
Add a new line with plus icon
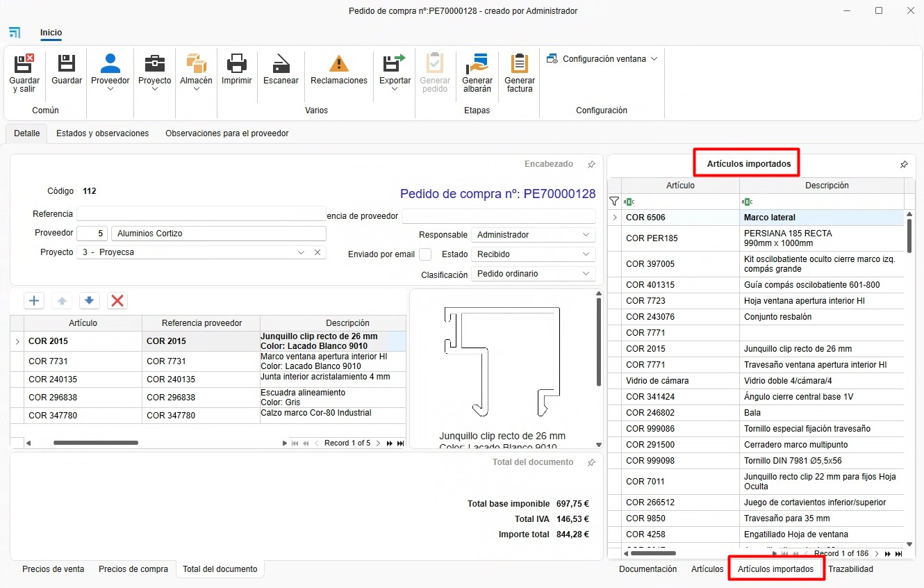coord(34,301)
